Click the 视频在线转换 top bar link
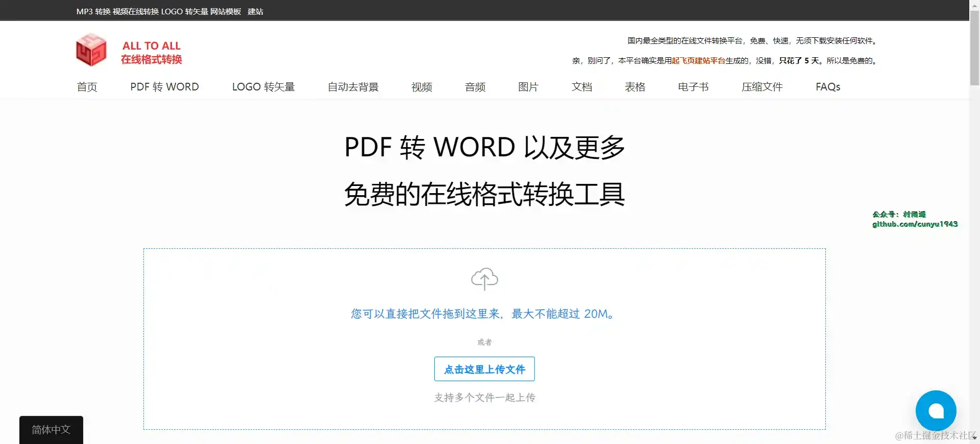 point(136,11)
